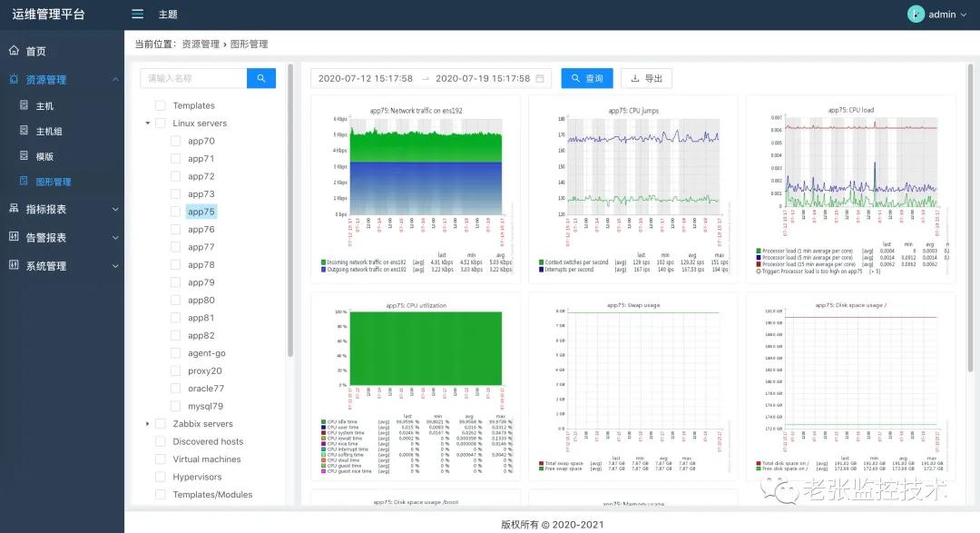The height and width of the screenshot is (533, 980).
Task: Click the 指标报表 report chart icon
Action: pos(15,207)
